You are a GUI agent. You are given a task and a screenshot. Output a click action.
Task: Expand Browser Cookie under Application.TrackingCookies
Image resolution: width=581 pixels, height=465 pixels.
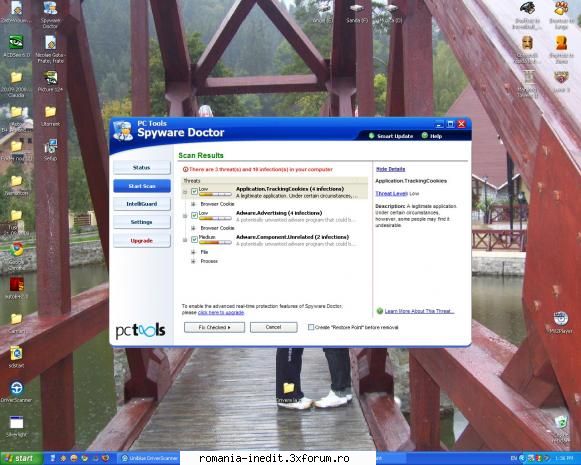point(193,204)
